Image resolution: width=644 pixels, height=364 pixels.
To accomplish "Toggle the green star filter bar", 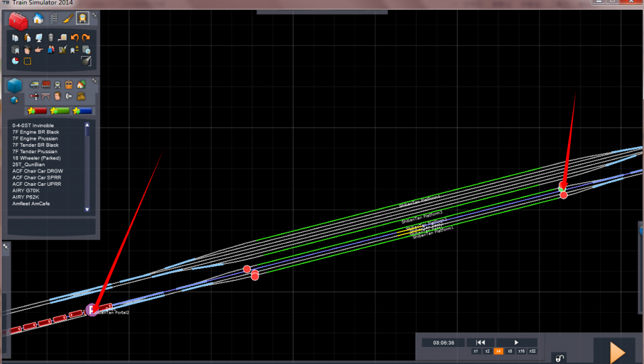I will (x=60, y=111).
